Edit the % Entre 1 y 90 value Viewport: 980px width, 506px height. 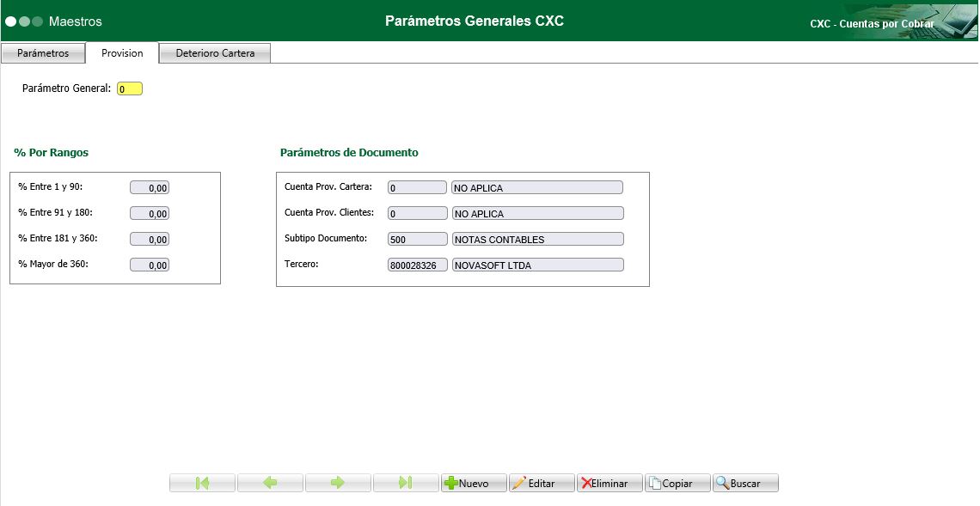pos(150,186)
